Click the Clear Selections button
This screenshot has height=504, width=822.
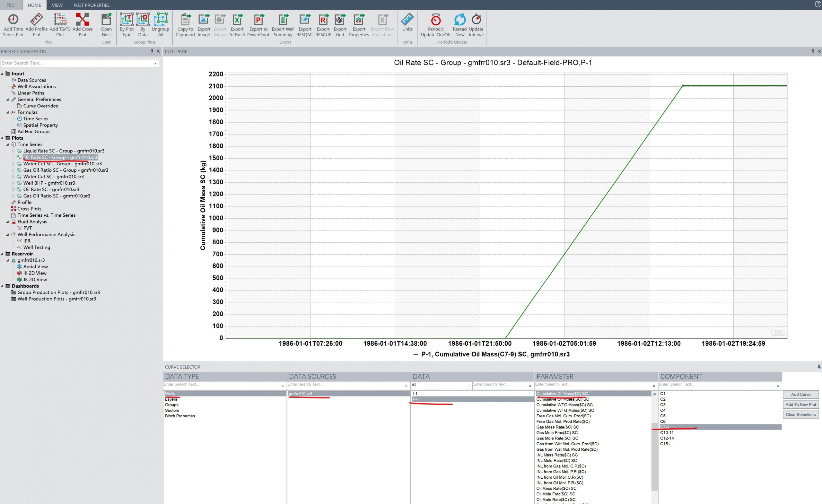point(800,415)
